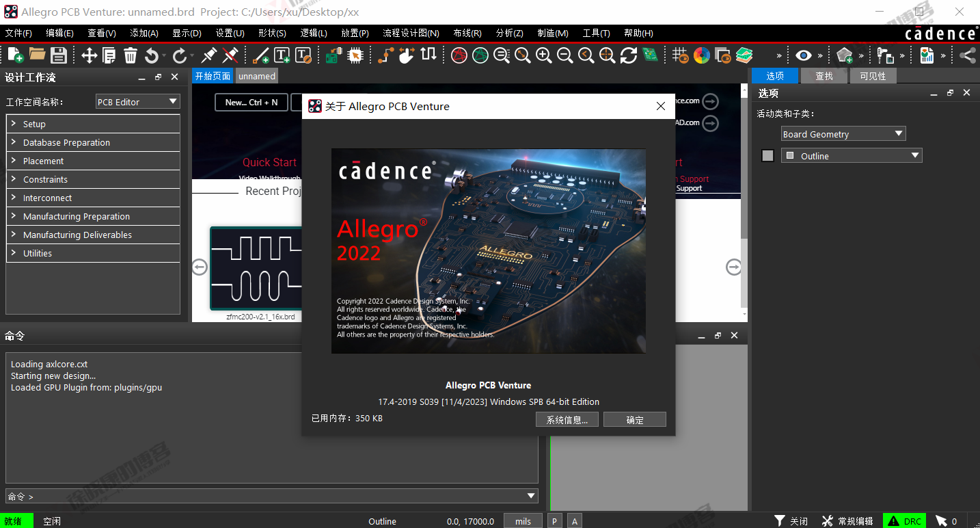This screenshot has height=528, width=980.
Task: Select the Add Line tool icon
Action: point(261,55)
